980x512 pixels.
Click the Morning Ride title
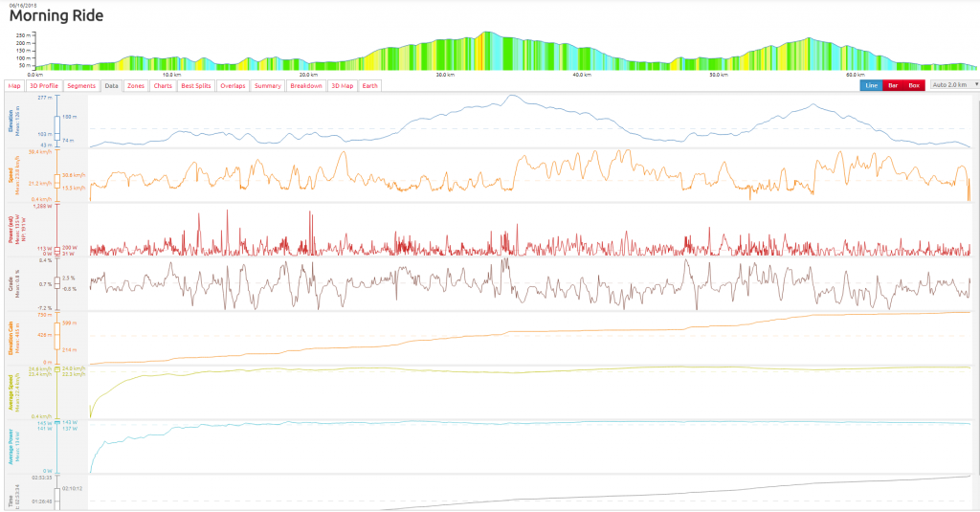coord(56,16)
